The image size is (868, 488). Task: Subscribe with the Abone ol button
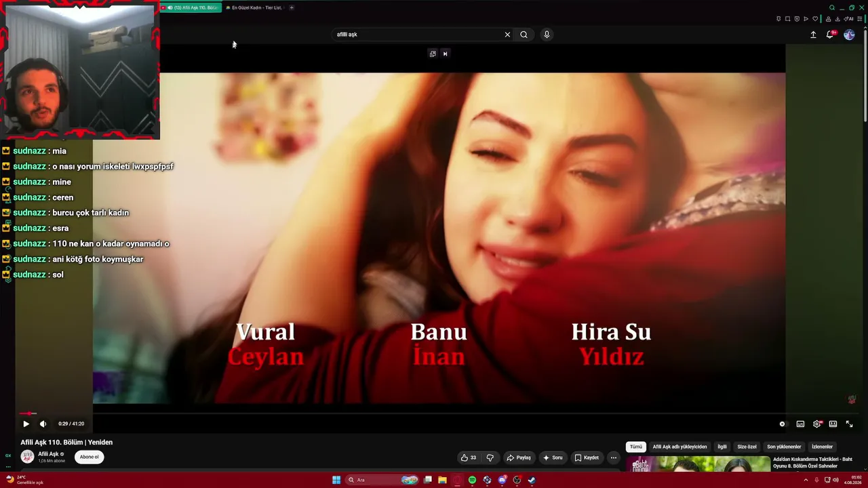click(x=90, y=457)
